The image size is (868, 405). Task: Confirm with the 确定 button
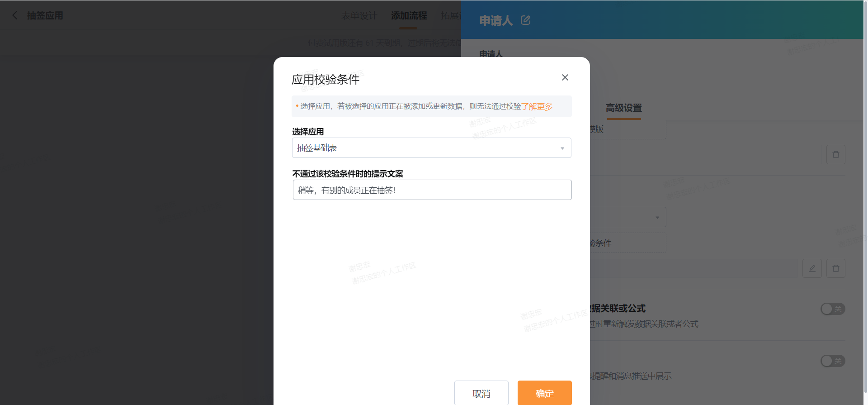point(545,393)
